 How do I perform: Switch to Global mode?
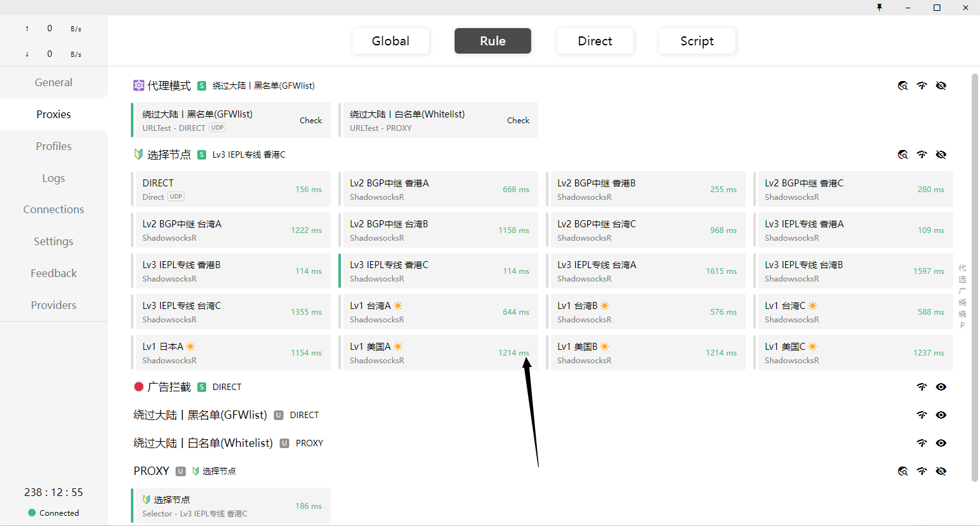click(x=391, y=41)
